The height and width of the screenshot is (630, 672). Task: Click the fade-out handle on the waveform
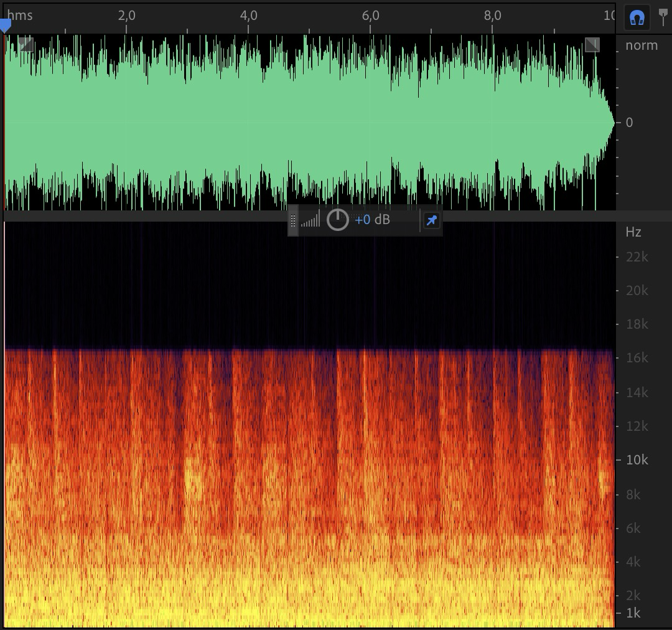pyautogui.click(x=592, y=44)
